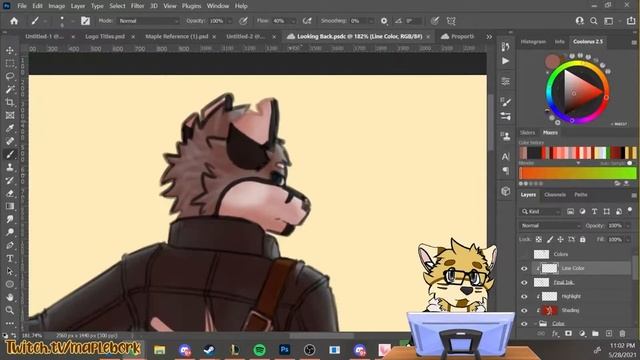Hide the Shading layer
This screenshot has height=360, width=640.
pyautogui.click(x=524, y=310)
